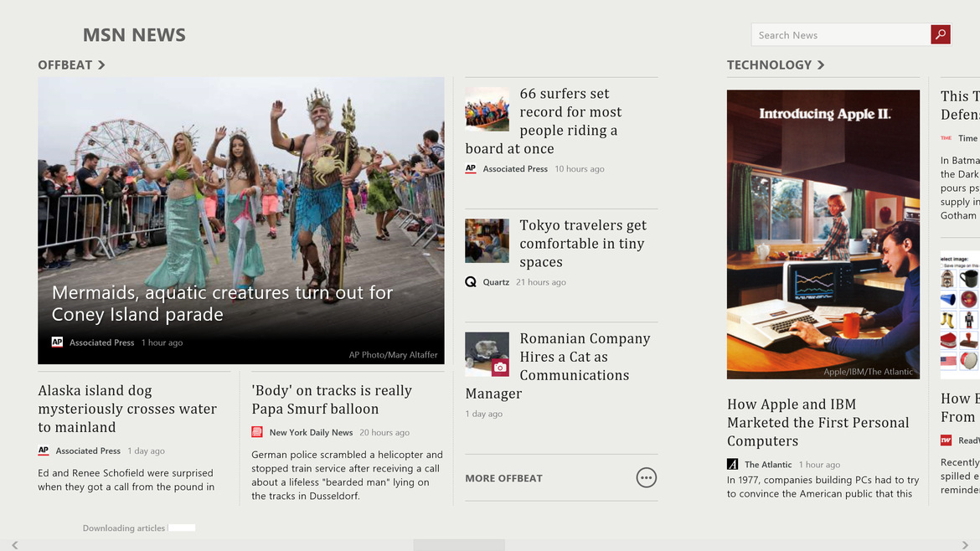Open Tokyo travelers get comfortable headline
The image size is (980, 551).
point(582,244)
